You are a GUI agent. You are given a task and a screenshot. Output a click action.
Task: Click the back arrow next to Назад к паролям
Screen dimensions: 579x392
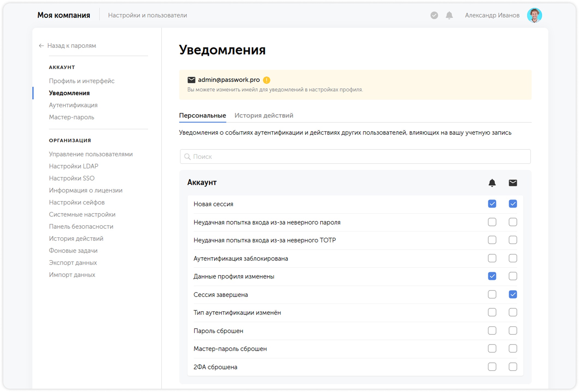click(x=41, y=45)
